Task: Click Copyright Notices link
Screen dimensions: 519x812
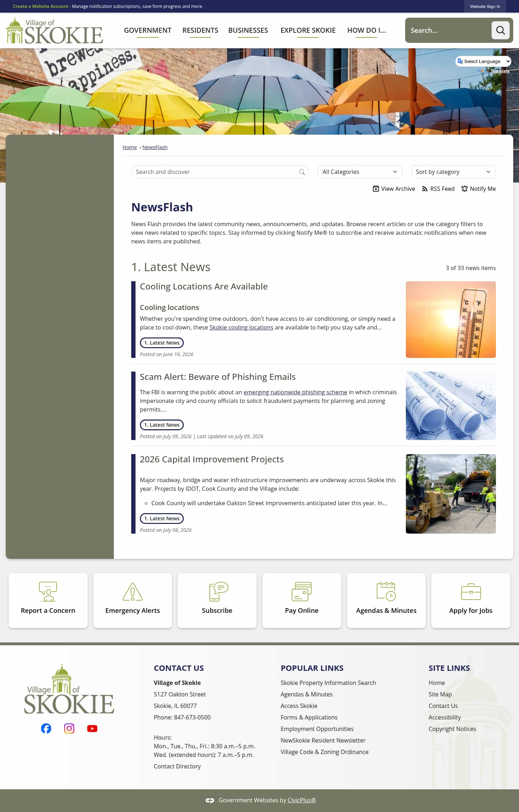Action: 452,729
